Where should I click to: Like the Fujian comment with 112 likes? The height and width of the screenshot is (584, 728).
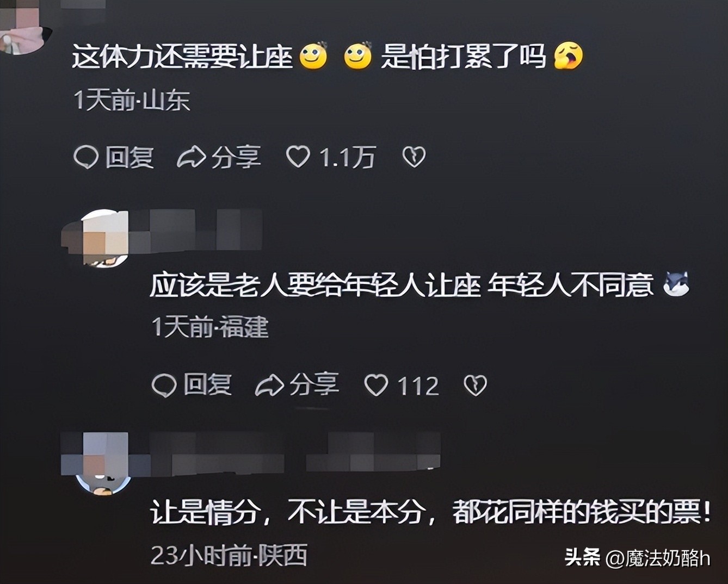(376, 385)
